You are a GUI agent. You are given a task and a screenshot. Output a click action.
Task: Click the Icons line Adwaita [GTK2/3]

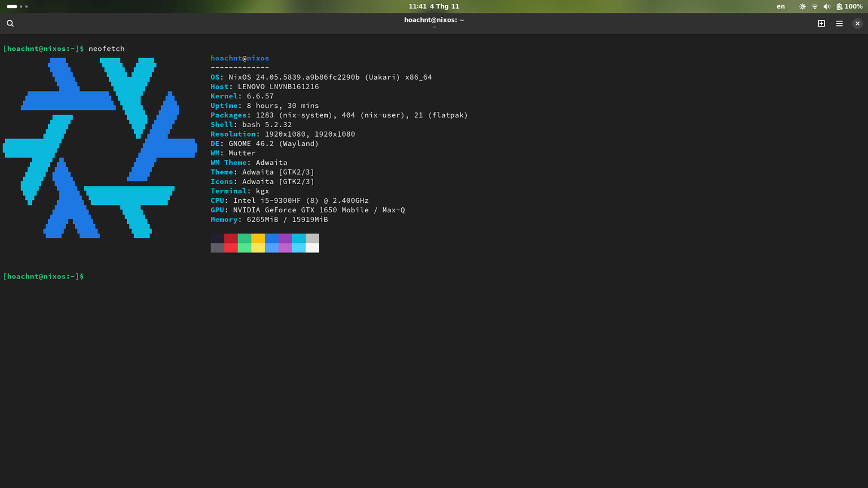pos(262,182)
